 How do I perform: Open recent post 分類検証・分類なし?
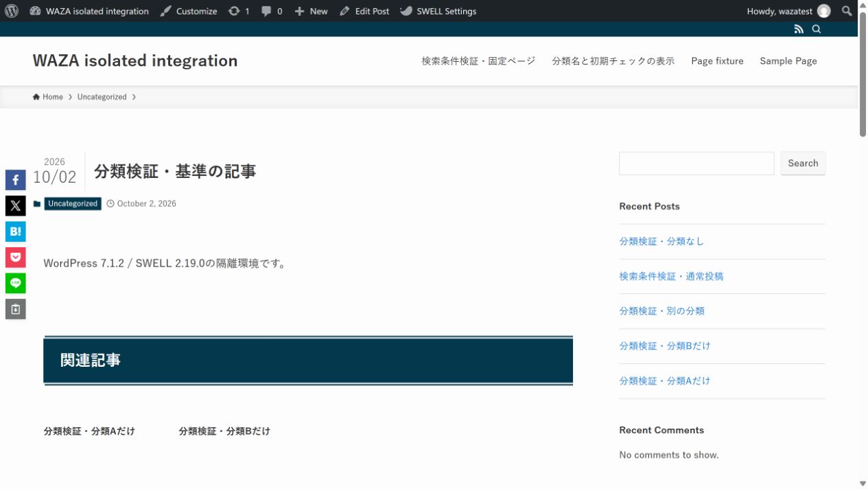661,241
